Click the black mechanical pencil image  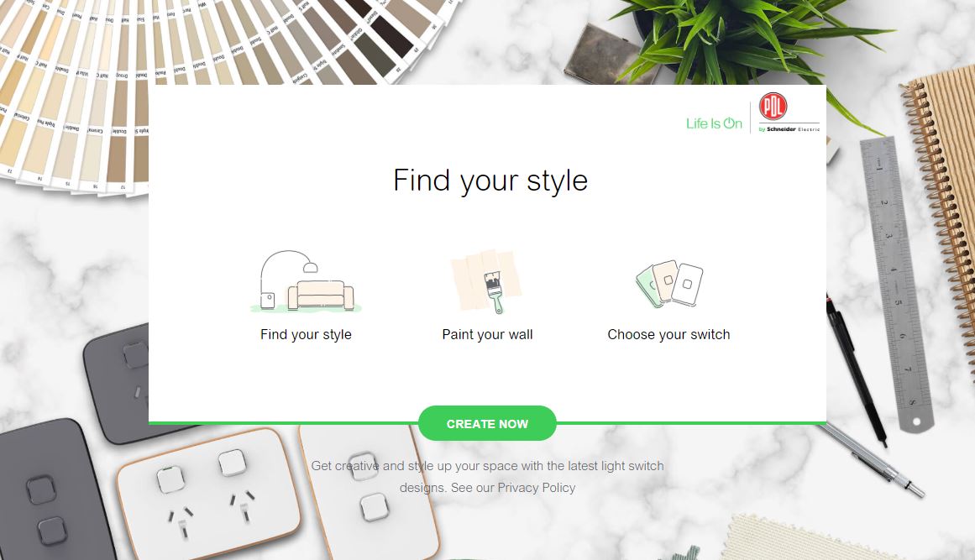click(856, 369)
